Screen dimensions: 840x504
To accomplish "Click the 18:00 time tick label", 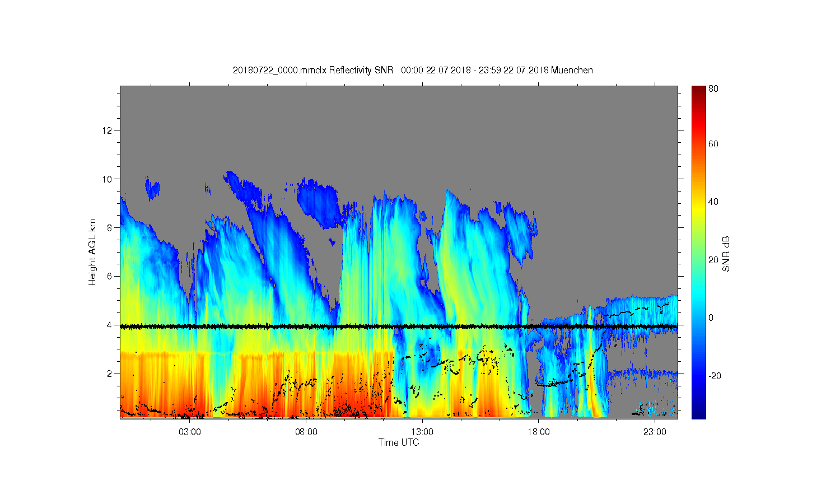I will pos(539,432).
